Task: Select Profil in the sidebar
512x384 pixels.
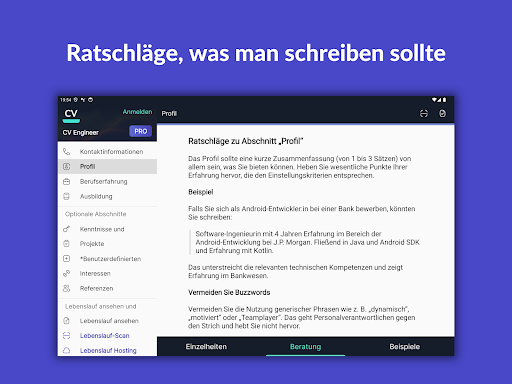Action: click(x=107, y=166)
